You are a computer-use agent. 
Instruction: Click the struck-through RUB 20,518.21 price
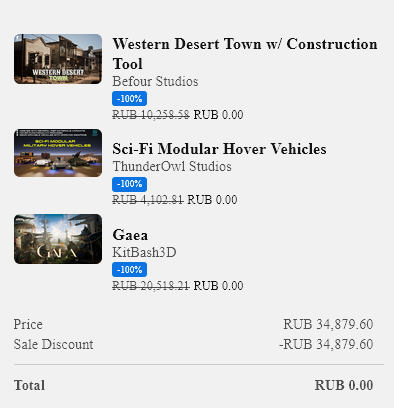pyautogui.click(x=151, y=286)
